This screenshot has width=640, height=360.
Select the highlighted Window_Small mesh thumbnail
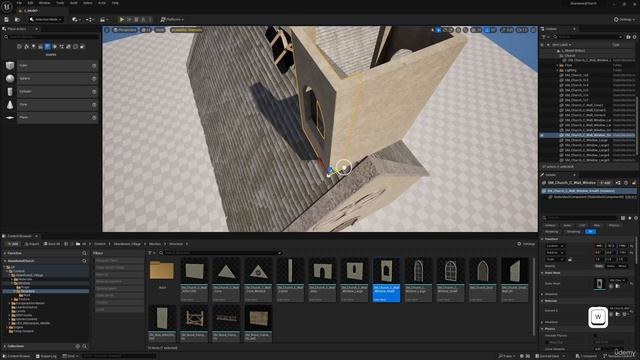coord(386,280)
